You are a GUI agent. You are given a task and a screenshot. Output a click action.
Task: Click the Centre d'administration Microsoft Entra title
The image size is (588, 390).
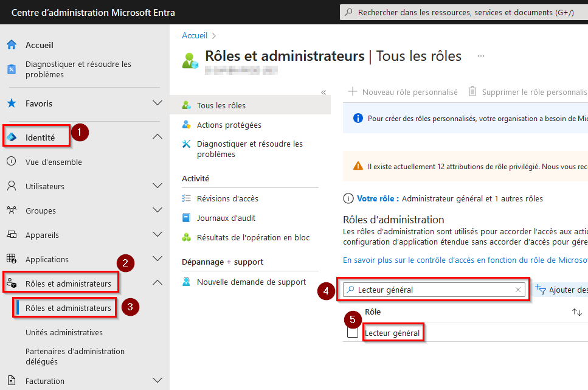click(x=94, y=12)
